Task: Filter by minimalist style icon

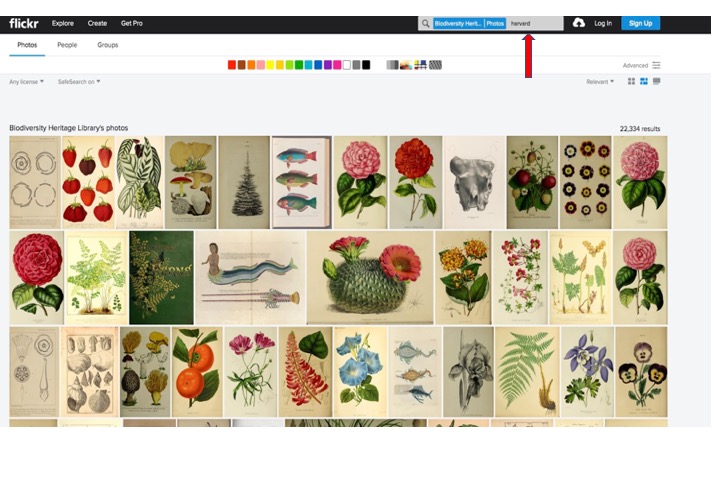Action: 420,65
